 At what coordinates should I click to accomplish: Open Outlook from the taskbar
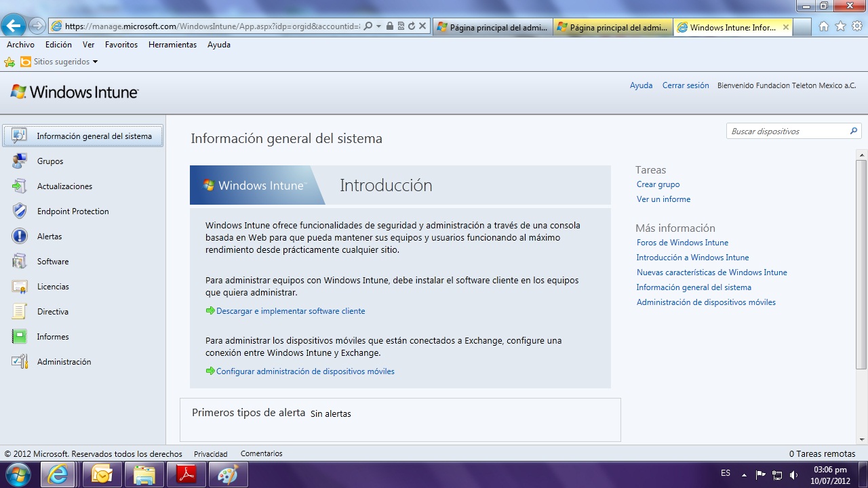coord(102,474)
